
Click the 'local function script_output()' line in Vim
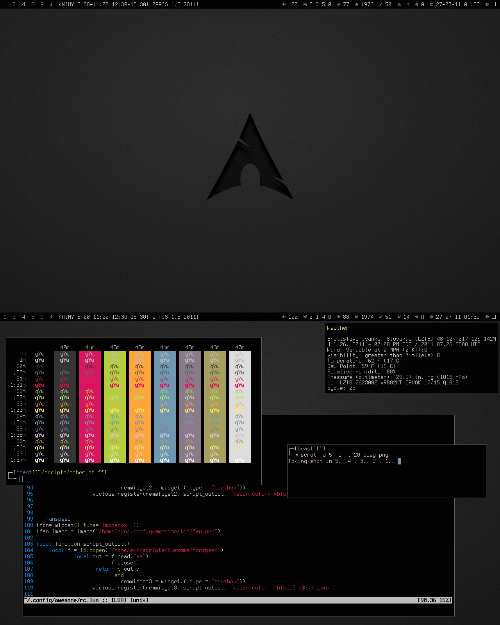83,544
